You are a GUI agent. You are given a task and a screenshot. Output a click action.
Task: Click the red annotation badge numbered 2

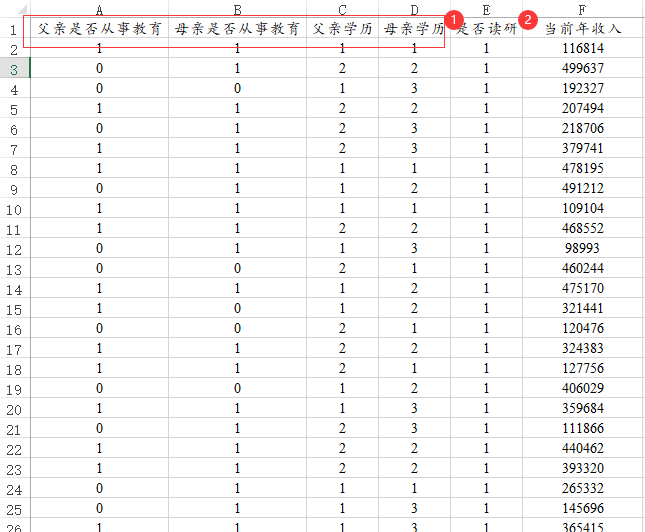tap(529, 19)
